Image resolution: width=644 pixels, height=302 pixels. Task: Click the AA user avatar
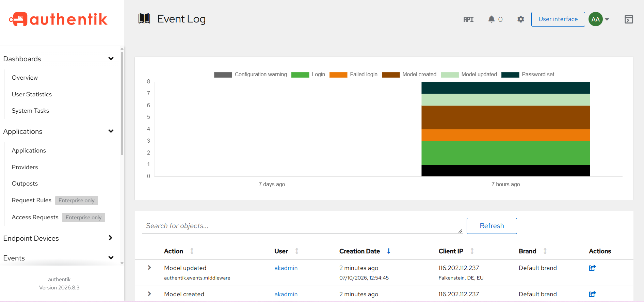pyautogui.click(x=595, y=19)
